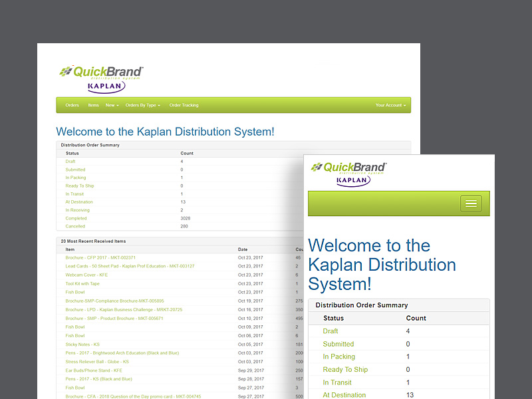
Task: Open the Orders menu item
Action: click(72, 105)
